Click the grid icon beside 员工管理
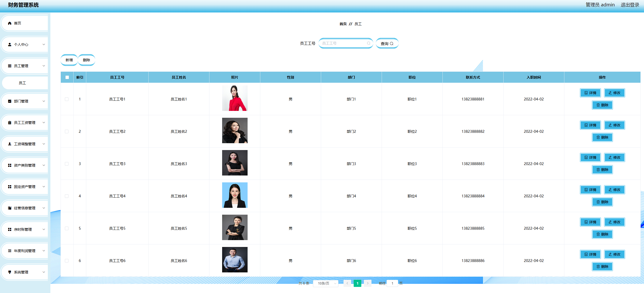The height and width of the screenshot is (293, 644). 10,66
